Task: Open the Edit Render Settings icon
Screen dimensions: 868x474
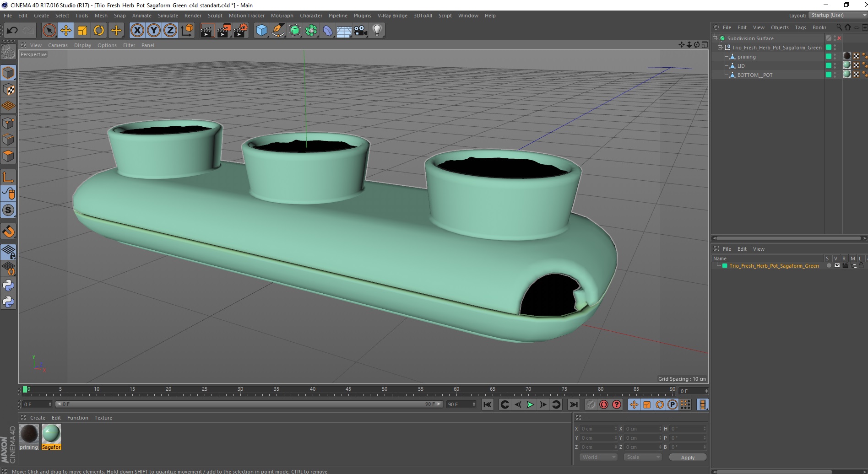Action: (x=241, y=31)
